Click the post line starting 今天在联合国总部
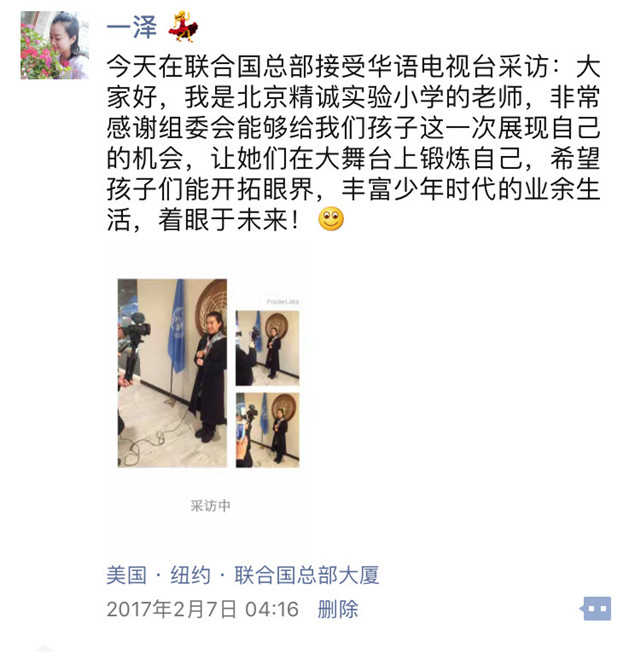 (x=353, y=67)
